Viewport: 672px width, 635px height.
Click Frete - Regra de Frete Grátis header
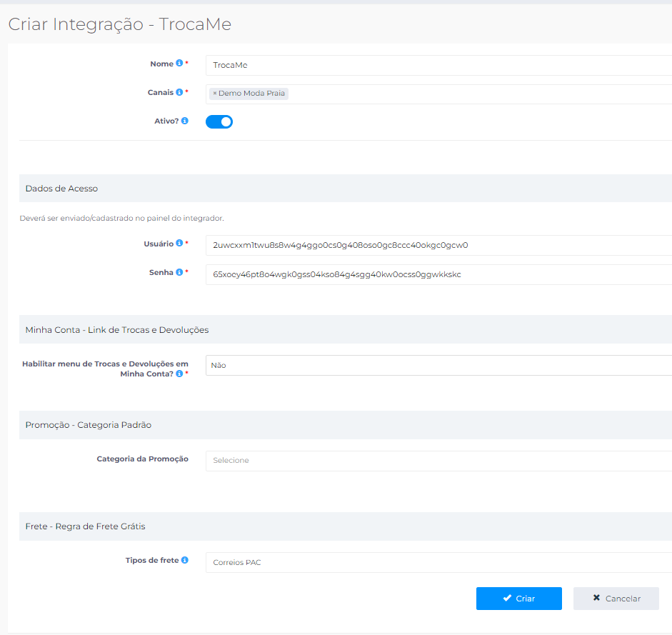(346, 526)
